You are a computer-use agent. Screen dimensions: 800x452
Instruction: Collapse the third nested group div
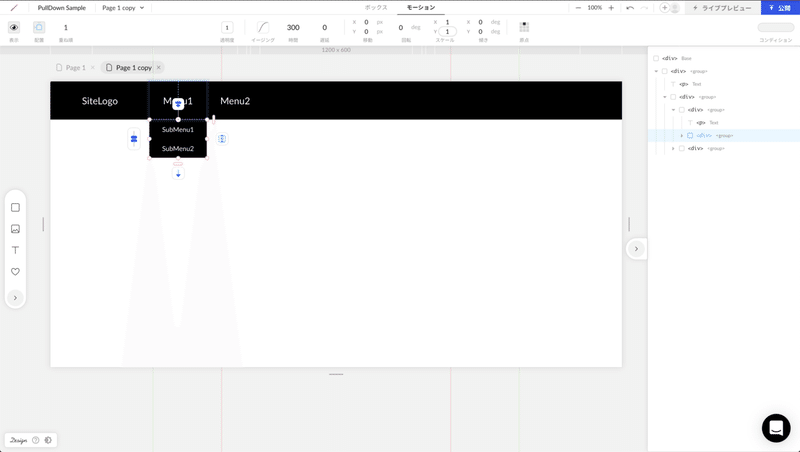tap(673, 110)
